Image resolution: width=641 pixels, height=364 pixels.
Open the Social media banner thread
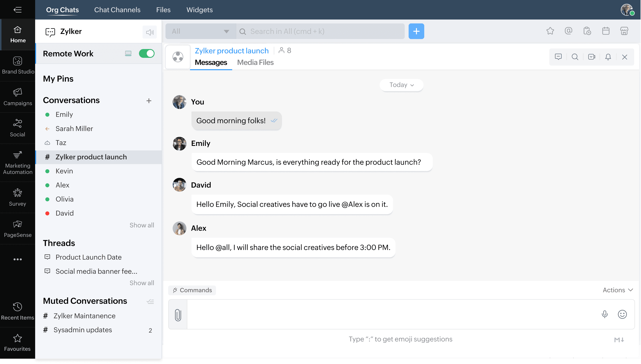pyautogui.click(x=99, y=272)
